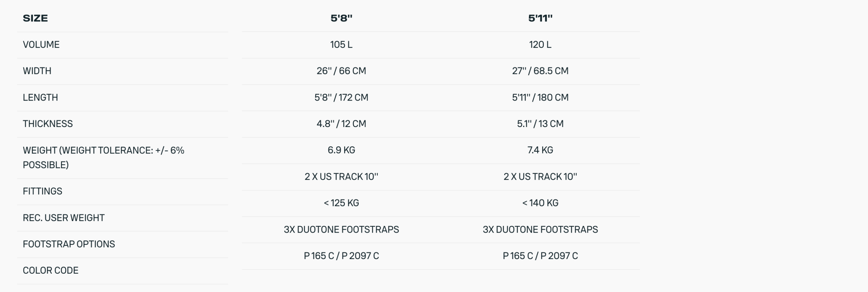Click the FOOTSTRAP OPTIONS row label
The height and width of the screenshot is (292, 868).
69,244
